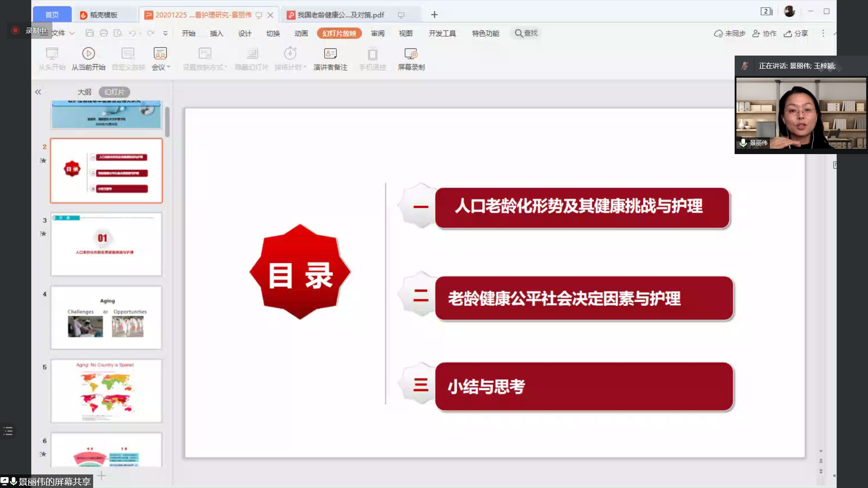The width and height of the screenshot is (868, 488).
Task: Open 演讲者备注 speaker notes icon
Action: point(330,54)
